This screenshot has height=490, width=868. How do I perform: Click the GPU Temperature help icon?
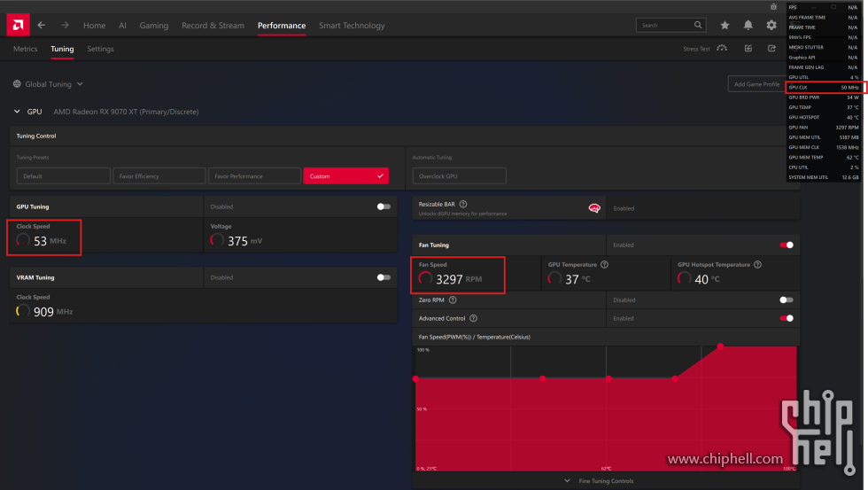[604, 265]
